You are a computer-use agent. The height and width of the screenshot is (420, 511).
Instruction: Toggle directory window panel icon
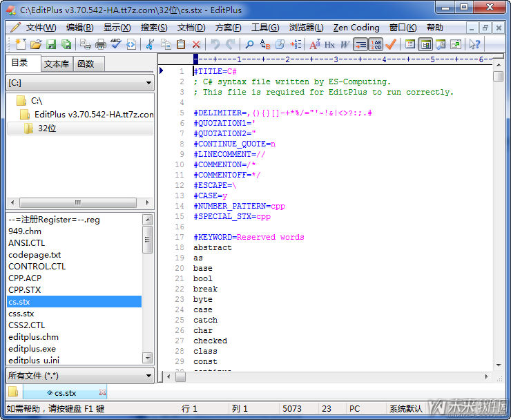click(x=425, y=44)
